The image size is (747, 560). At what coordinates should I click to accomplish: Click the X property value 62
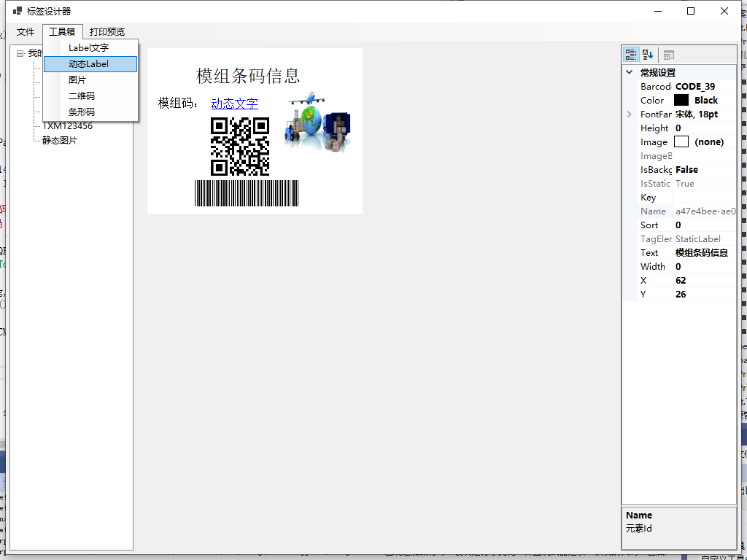(705, 281)
